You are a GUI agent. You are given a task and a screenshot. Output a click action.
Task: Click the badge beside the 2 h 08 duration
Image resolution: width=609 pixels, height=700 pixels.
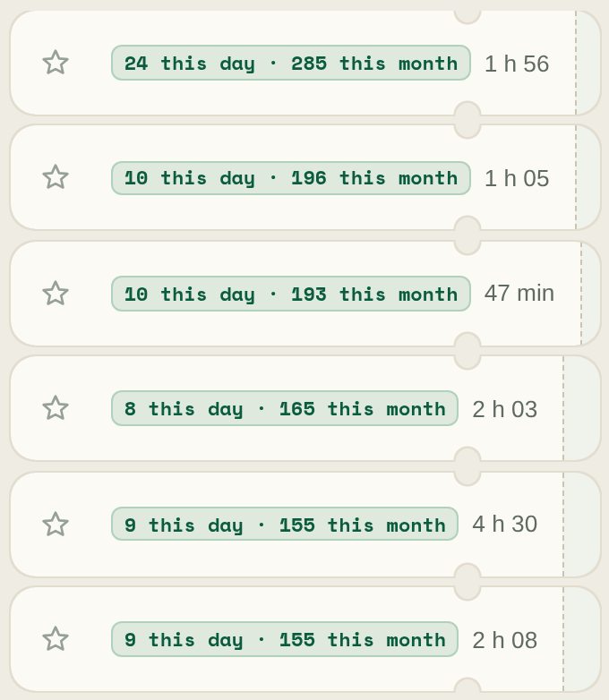[285, 639]
